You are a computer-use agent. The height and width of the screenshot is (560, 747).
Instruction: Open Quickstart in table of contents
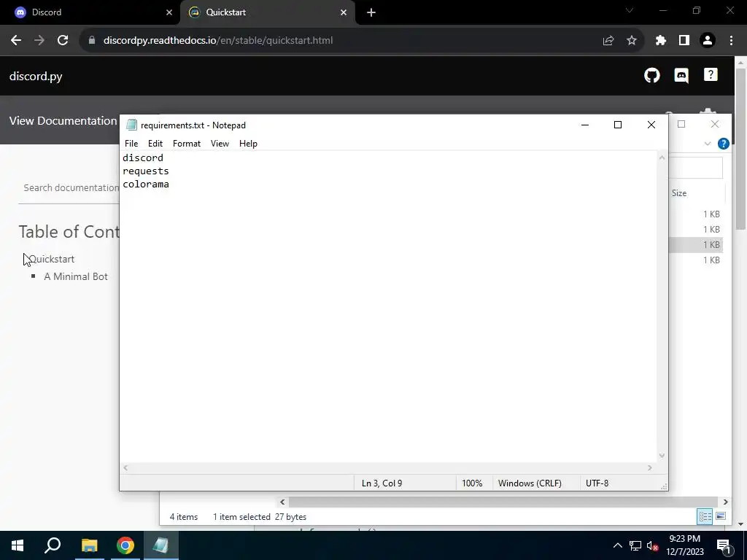(x=52, y=259)
